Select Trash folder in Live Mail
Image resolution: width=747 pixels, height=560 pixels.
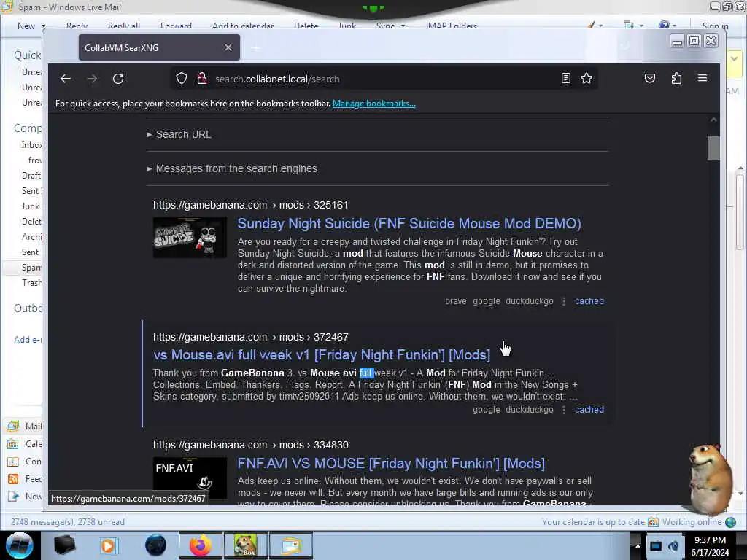pyautogui.click(x=31, y=283)
